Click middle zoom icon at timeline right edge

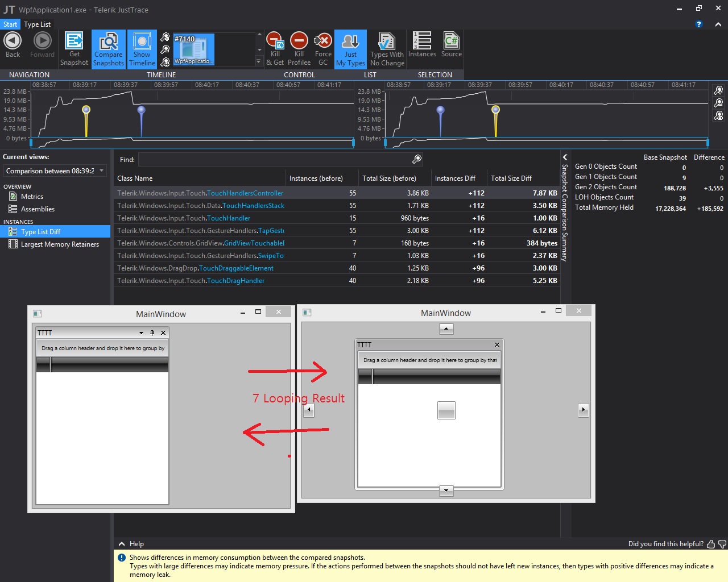click(x=718, y=103)
